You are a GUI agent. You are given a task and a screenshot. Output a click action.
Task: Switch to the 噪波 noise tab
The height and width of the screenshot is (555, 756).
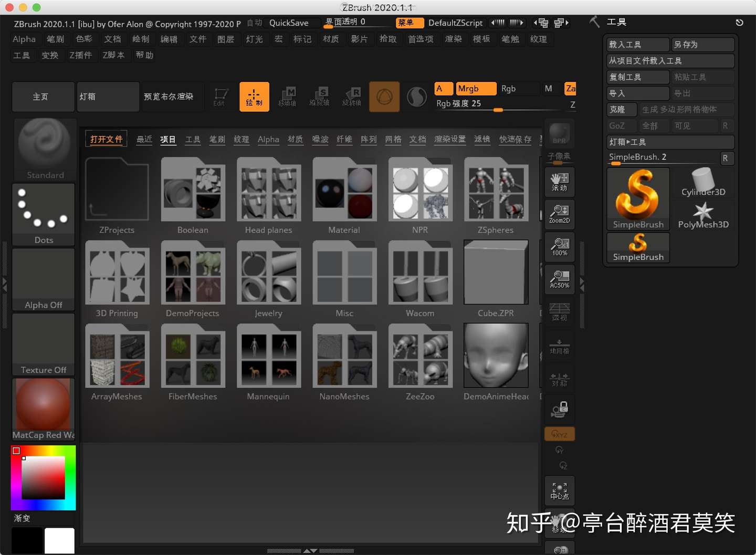tap(320, 139)
